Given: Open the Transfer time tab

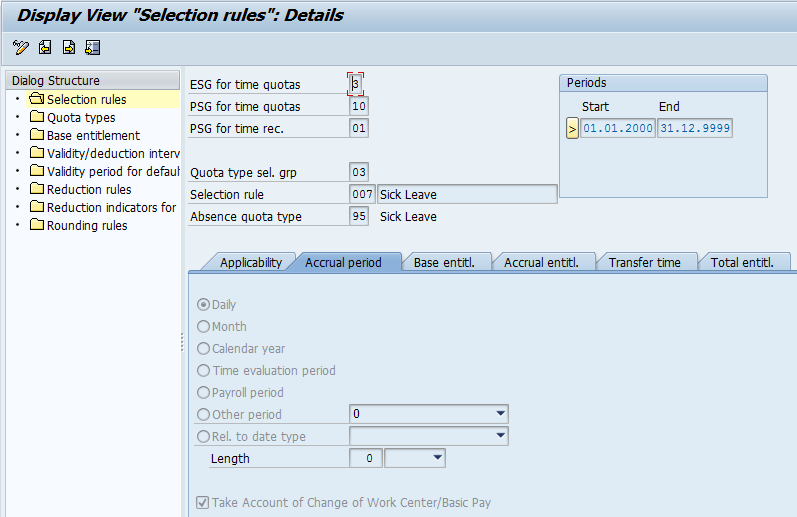Looking at the screenshot, I should click(x=644, y=263).
